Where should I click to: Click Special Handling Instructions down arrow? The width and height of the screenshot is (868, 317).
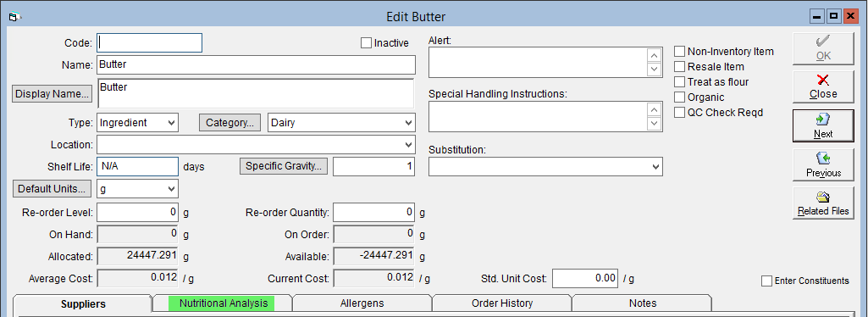655,123
